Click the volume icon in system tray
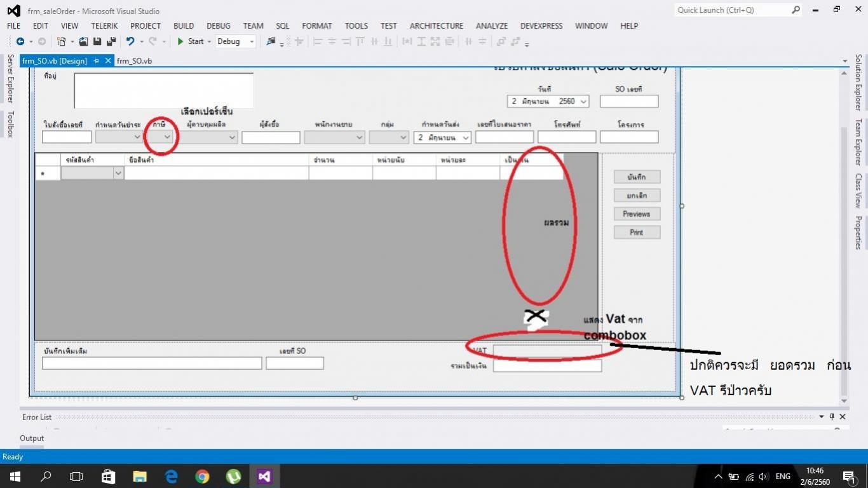Screen dimensions: 868x488 pos(763,477)
